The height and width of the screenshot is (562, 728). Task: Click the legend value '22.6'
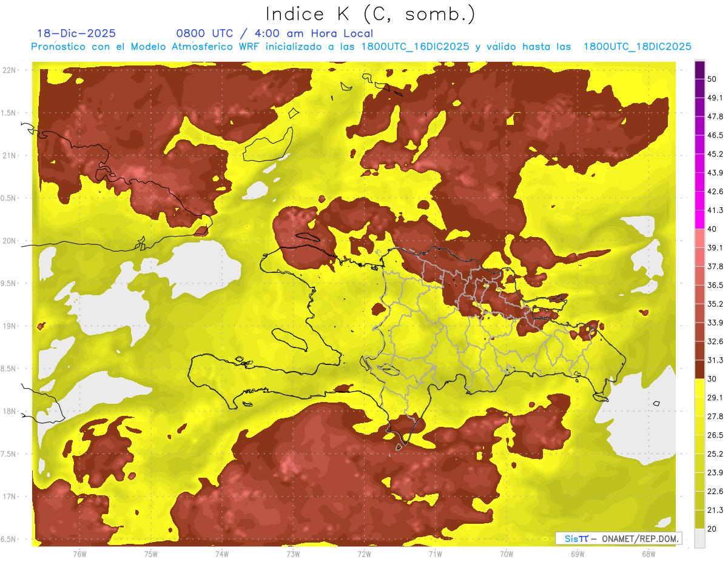[715, 492]
